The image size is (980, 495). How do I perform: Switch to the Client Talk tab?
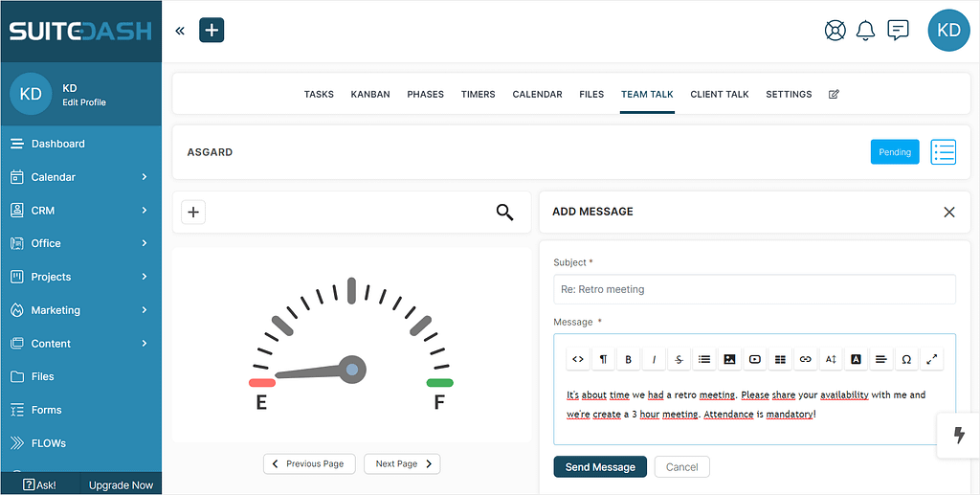pyautogui.click(x=720, y=95)
